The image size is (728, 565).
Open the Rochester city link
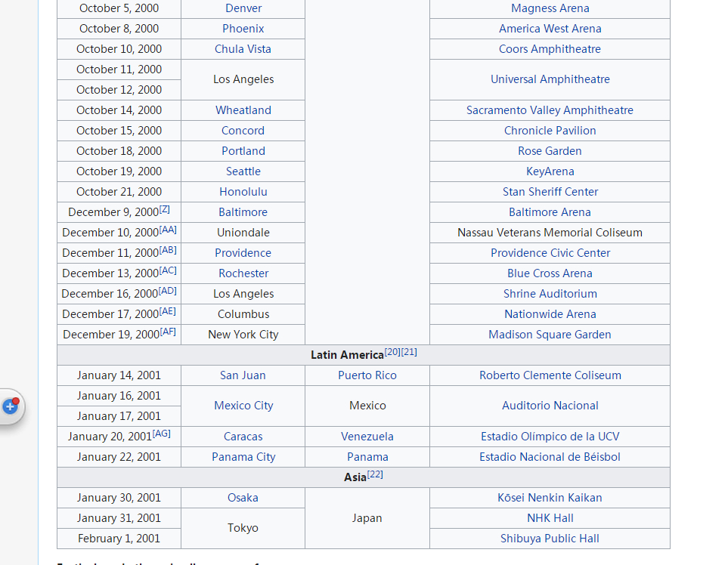[243, 273]
